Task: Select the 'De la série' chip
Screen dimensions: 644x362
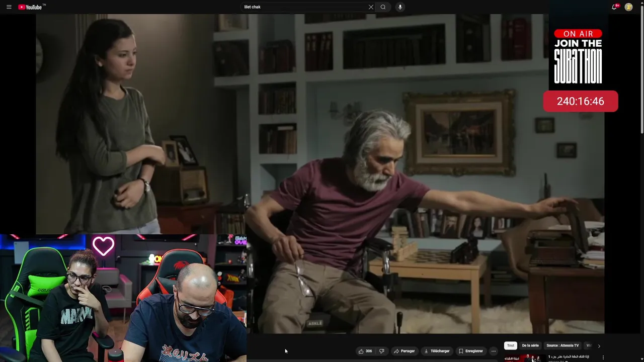Action: tap(530, 345)
